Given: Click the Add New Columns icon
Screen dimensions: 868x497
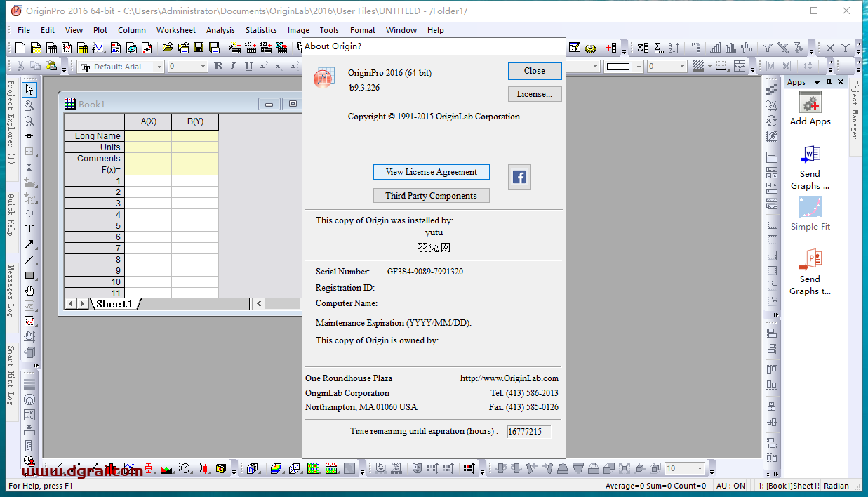Looking at the screenshot, I should (x=611, y=48).
